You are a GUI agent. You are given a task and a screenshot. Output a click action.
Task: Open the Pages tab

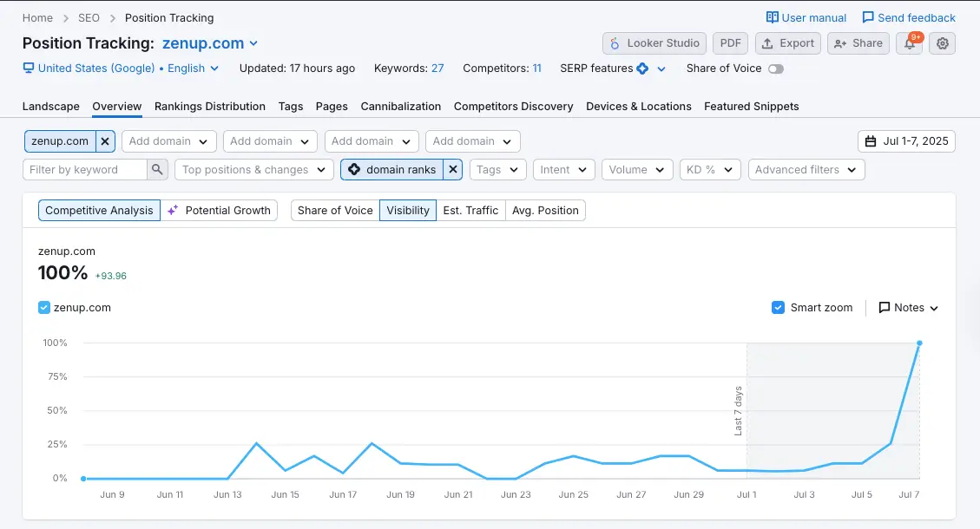point(332,106)
